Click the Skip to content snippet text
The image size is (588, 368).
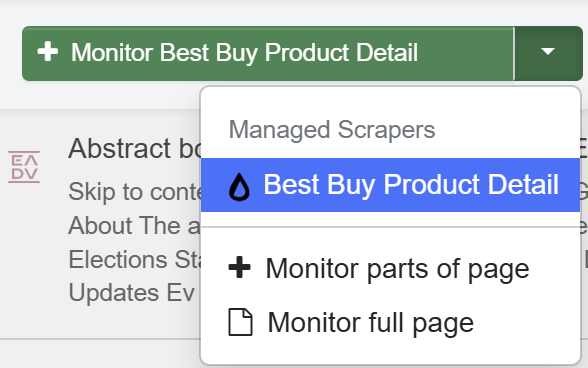(x=135, y=192)
